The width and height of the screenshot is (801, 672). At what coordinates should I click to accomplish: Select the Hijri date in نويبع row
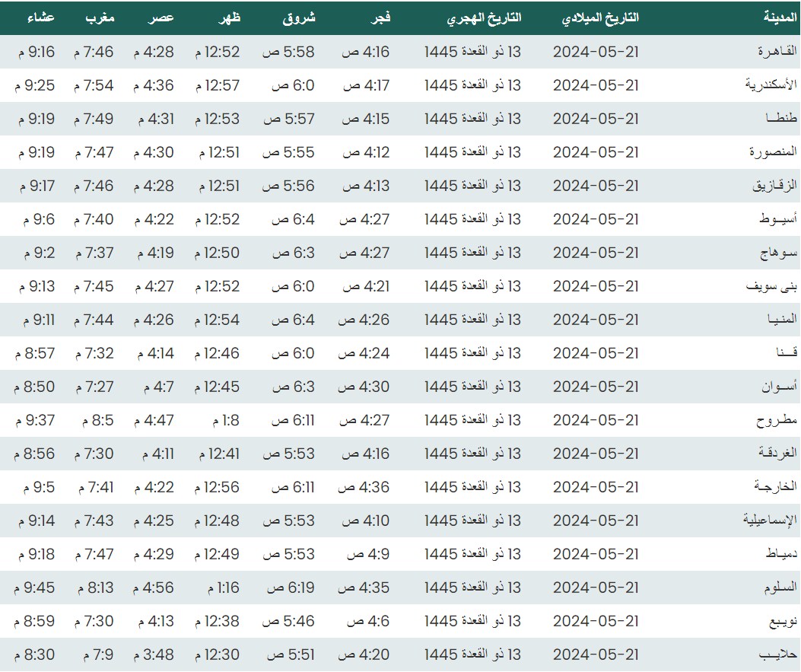472,621
